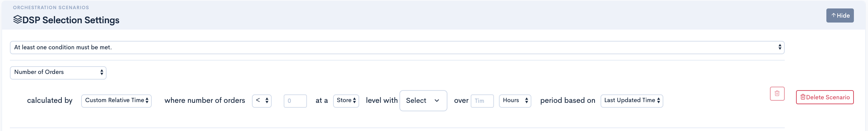The image size is (868, 131).
Task: Click the up-arrow icon on the Hide button
Action: tap(833, 15)
